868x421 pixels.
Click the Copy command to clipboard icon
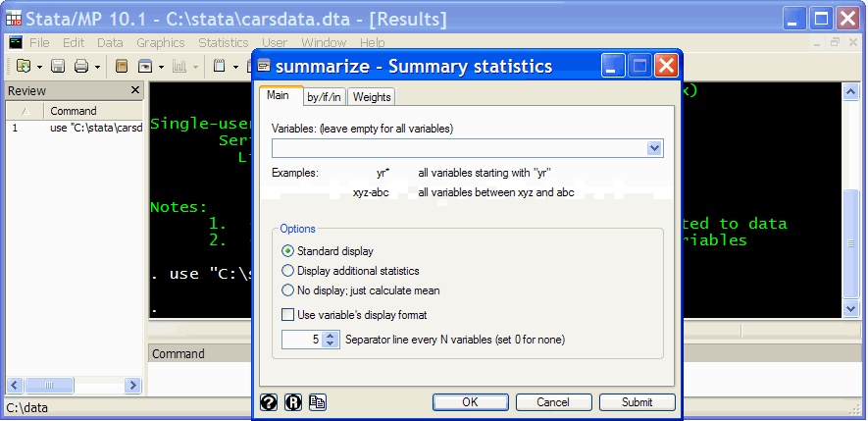pos(317,402)
